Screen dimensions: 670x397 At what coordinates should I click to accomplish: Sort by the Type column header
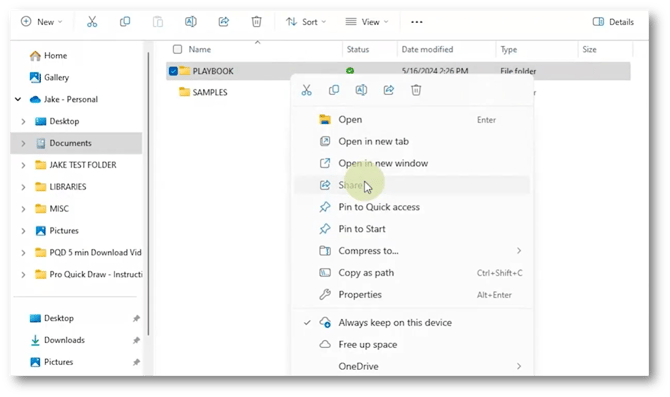click(508, 50)
